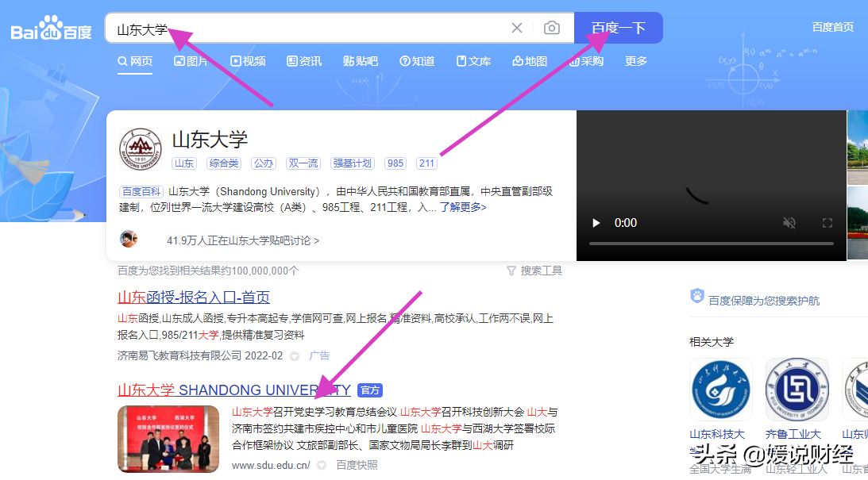Image resolution: width=868 pixels, height=480 pixels.
Task: Open the 采购 tab
Action: [586, 61]
